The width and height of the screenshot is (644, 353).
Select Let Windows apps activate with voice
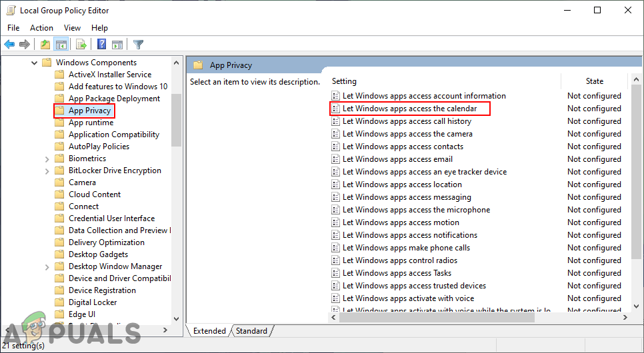pyautogui.click(x=408, y=298)
